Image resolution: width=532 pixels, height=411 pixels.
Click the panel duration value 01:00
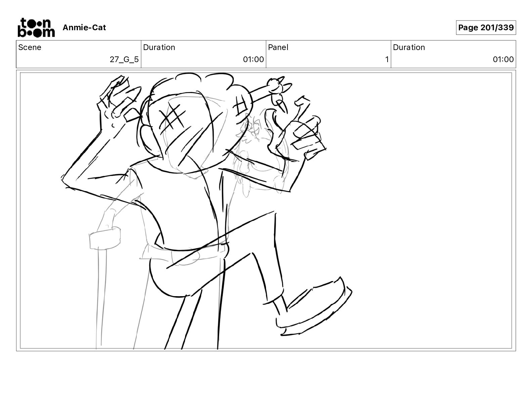(x=503, y=59)
